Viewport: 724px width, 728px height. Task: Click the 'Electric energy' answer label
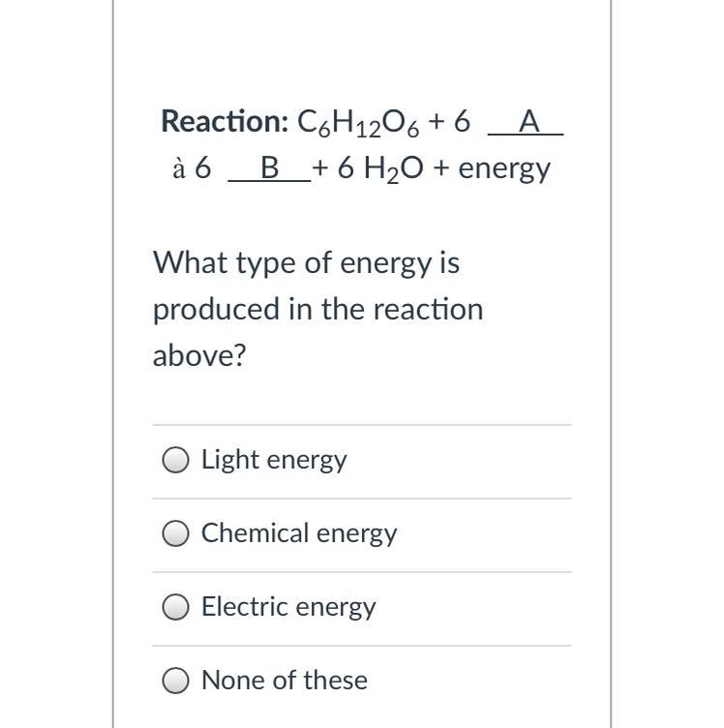tap(288, 607)
